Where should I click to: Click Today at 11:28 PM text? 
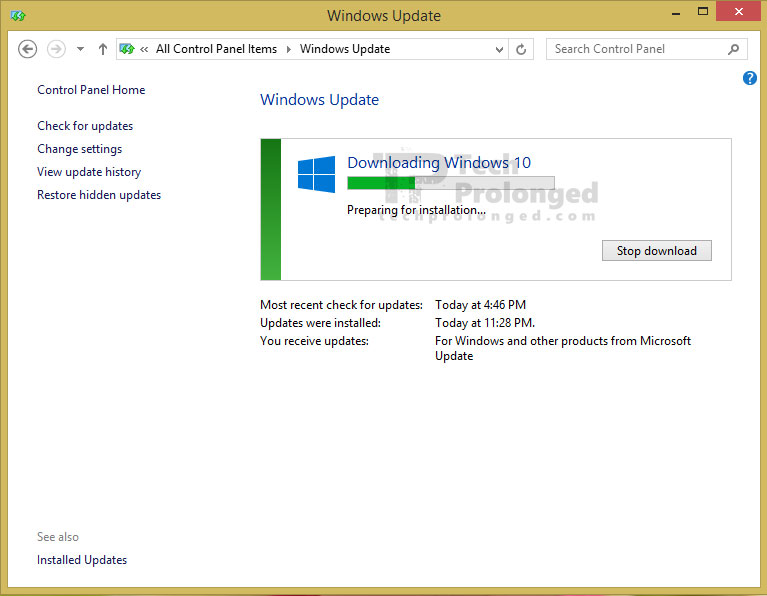485,323
